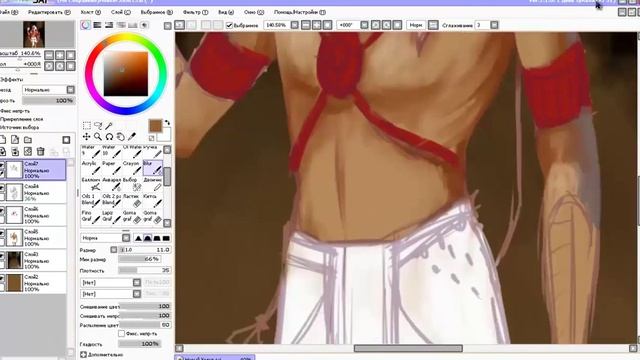Show the HSV sliders panel

109,25
